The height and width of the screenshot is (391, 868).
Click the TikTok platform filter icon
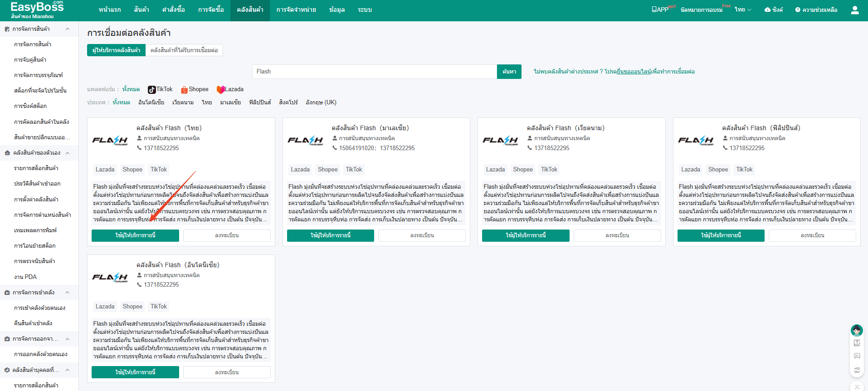pyautogui.click(x=152, y=89)
